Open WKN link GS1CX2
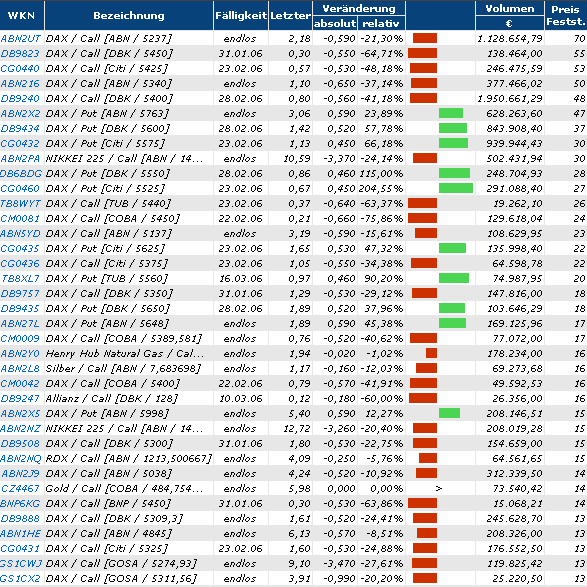This screenshot has height=587, width=587. [20, 578]
